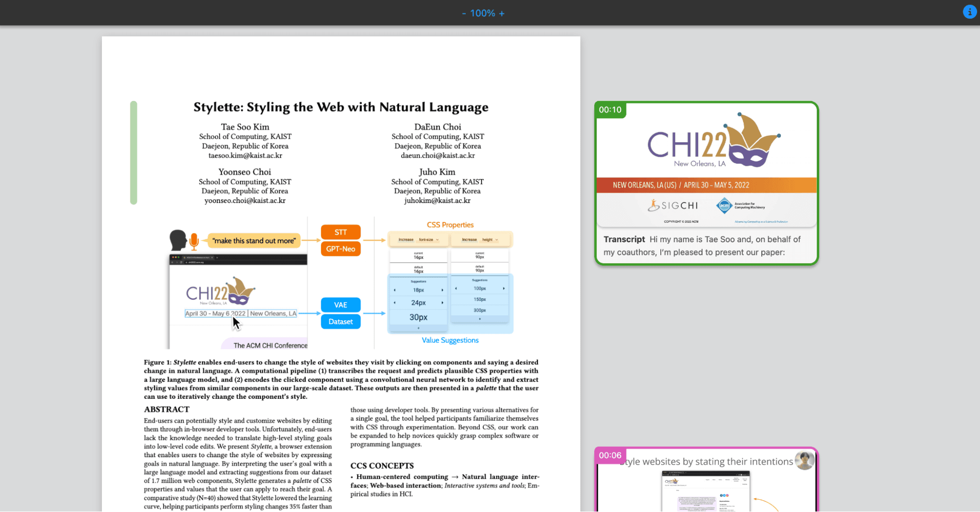
Task: Click author name DaEun Choi
Action: click(438, 127)
